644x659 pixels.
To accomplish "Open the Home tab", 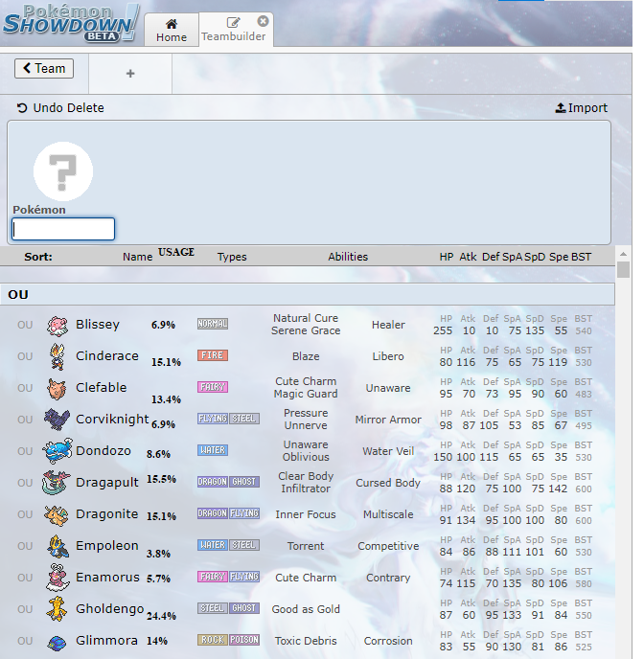I will click(x=172, y=31).
